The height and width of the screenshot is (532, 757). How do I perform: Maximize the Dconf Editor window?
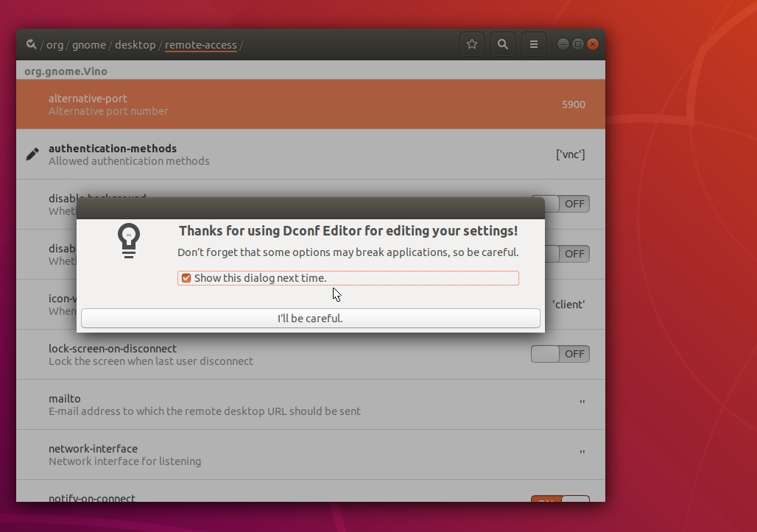578,44
